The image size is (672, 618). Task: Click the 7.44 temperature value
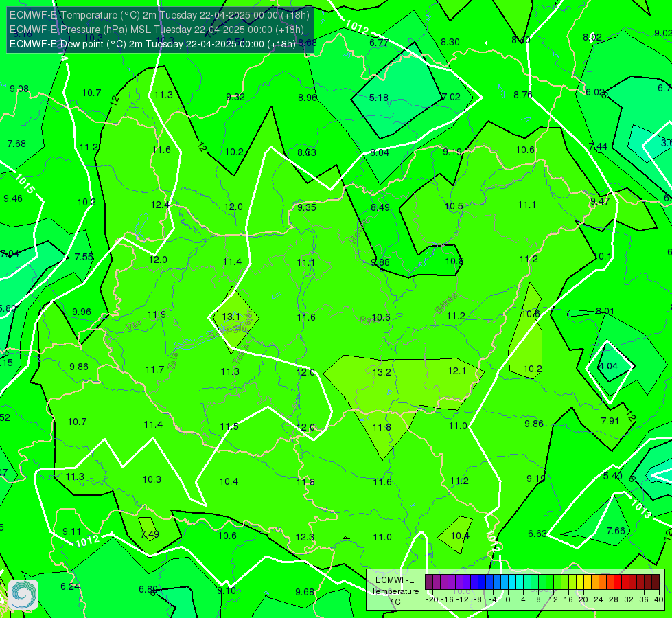[598, 147]
